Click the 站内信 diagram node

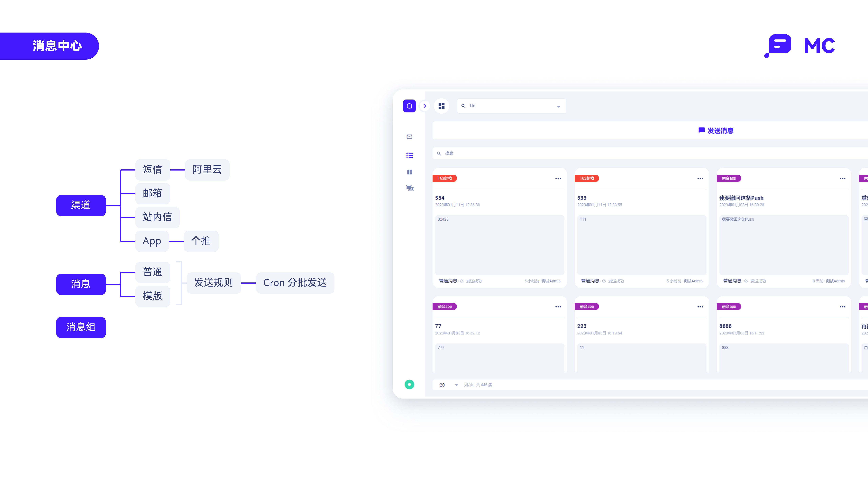click(x=157, y=217)
